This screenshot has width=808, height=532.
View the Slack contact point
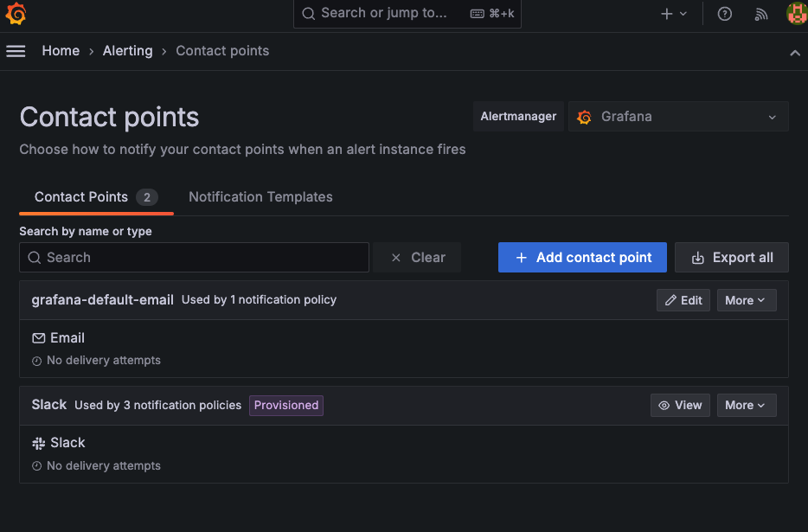click(x=680, y=405)
